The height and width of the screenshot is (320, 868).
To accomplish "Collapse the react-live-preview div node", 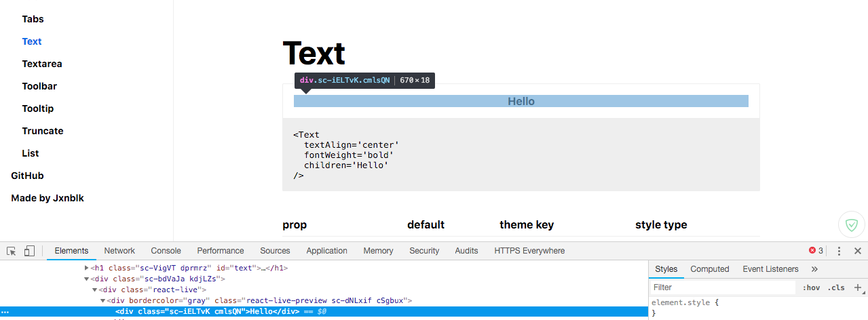I will click(102, 300).
